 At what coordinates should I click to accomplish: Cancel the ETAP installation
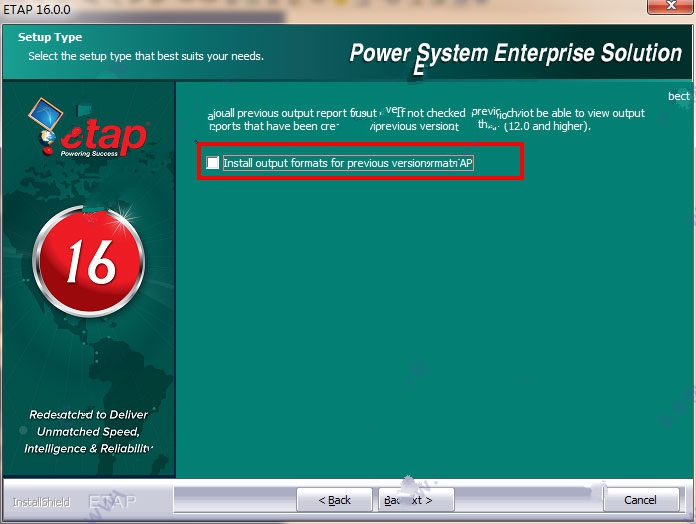[641, 500]
